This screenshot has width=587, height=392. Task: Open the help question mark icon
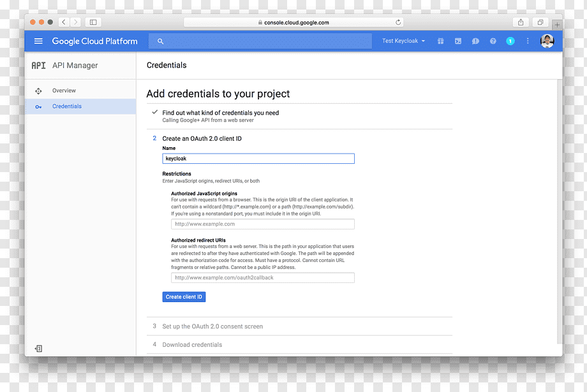[493, 41]
